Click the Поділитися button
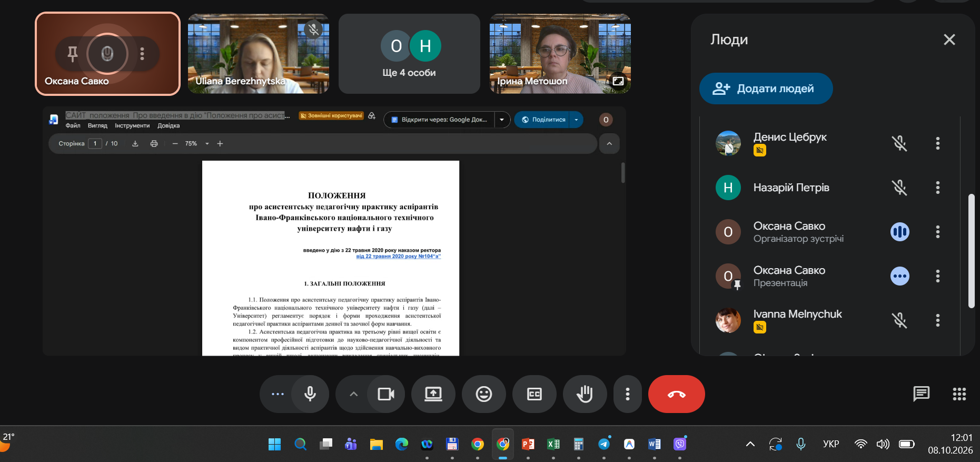980x462 pixels. tap(543, 120)
